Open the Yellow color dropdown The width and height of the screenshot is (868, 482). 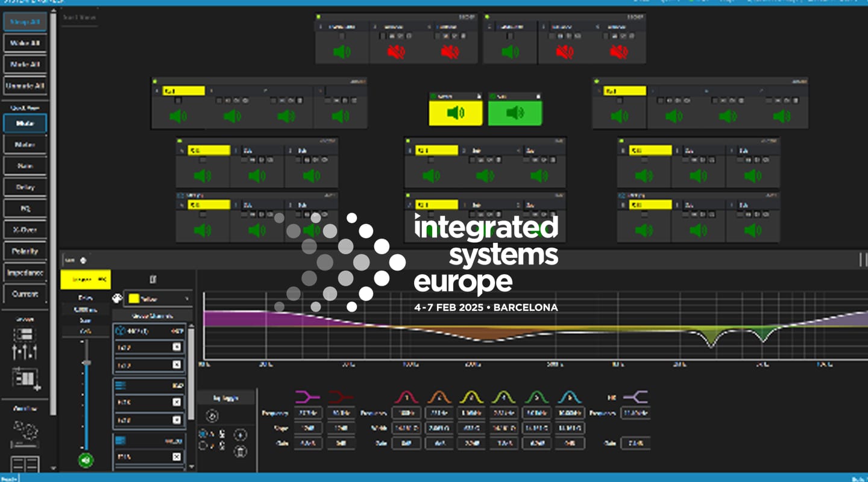pyautogui.click(x=158, y=298)
